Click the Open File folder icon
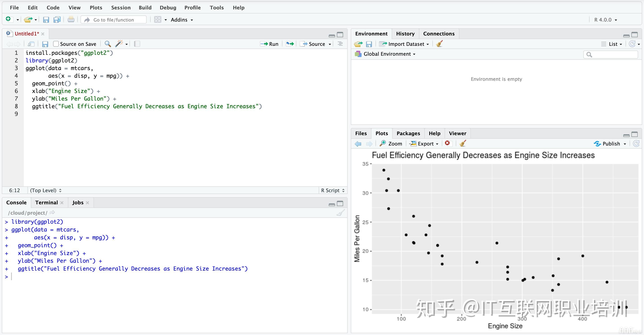 click(28, 20)
